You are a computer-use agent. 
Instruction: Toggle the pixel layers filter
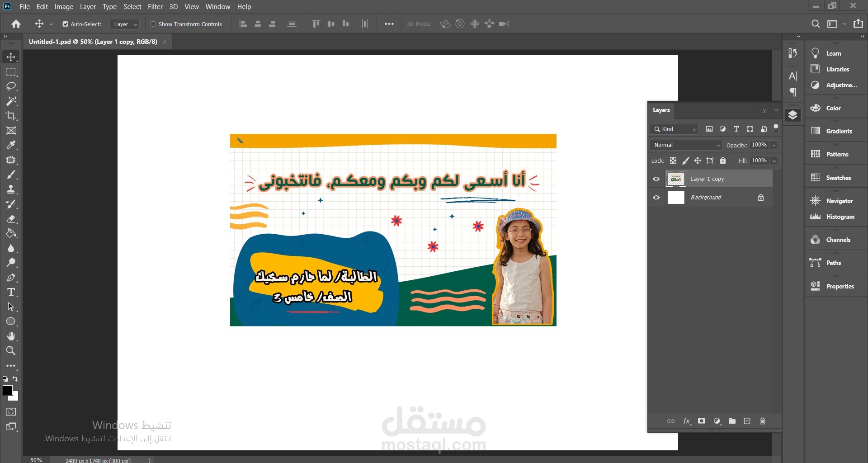click(709, 129)
